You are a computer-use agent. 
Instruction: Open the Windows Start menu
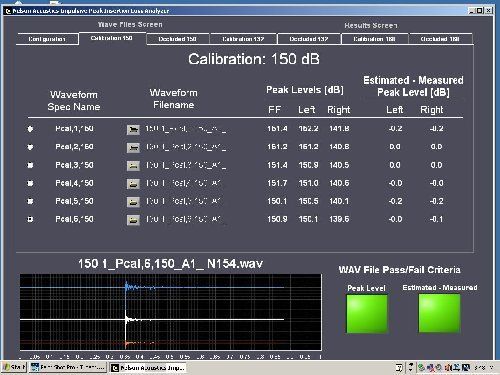[x=14, y=367]
